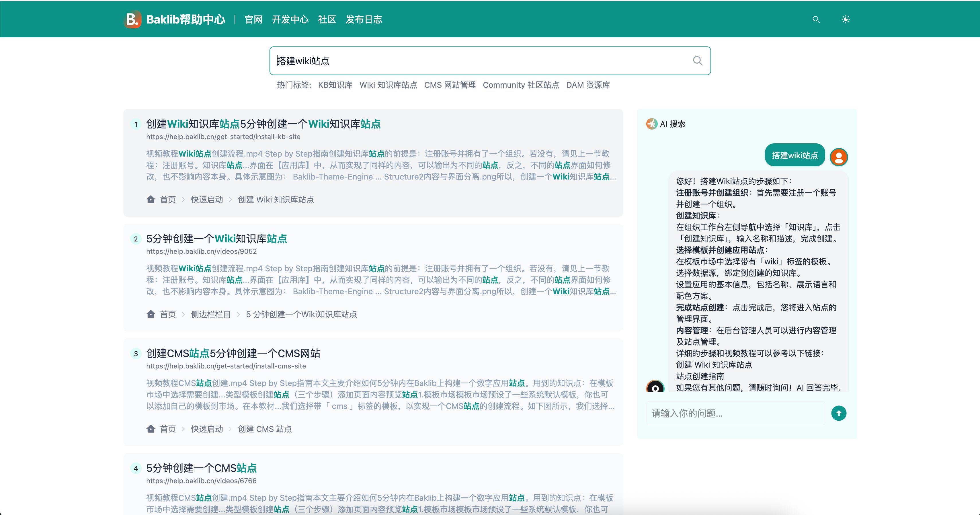The image size is (980, 515).
Task: Click result number 2 badge
Action: 136,239
